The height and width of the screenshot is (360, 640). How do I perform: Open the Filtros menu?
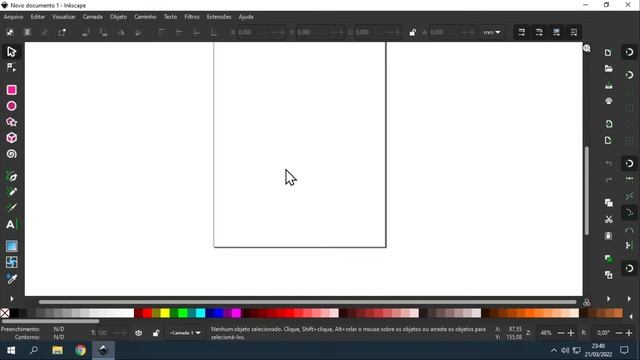click(x=192, y=17)
